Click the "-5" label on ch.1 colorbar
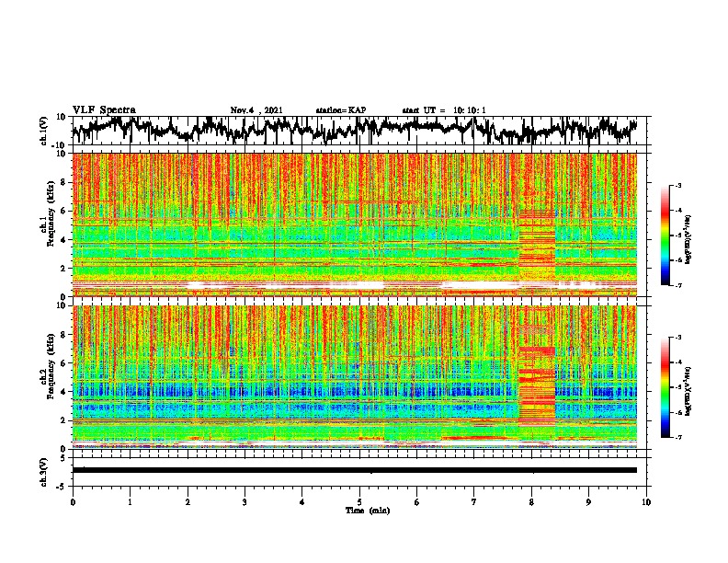Viewport: 728px width, 563px height. 677,236
